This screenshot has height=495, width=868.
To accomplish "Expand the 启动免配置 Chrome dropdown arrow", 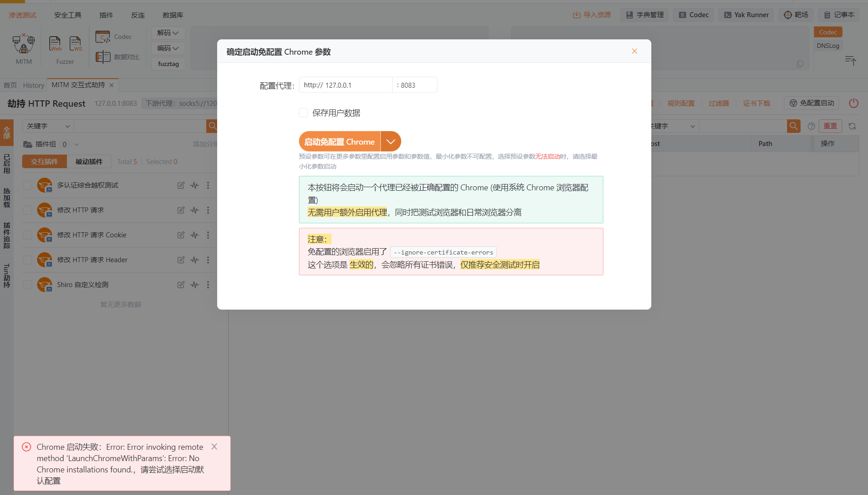I will [391, 141].
